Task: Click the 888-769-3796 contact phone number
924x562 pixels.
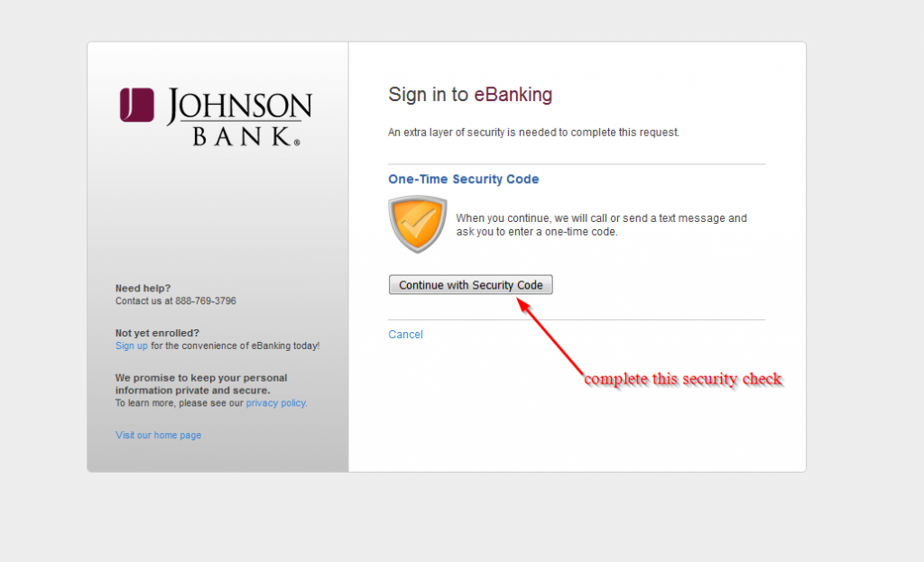Action: click(x=205, y=300)
